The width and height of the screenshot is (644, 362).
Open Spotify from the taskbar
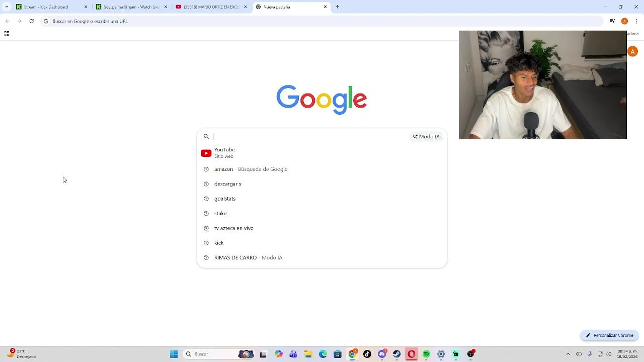pos(426,354)
